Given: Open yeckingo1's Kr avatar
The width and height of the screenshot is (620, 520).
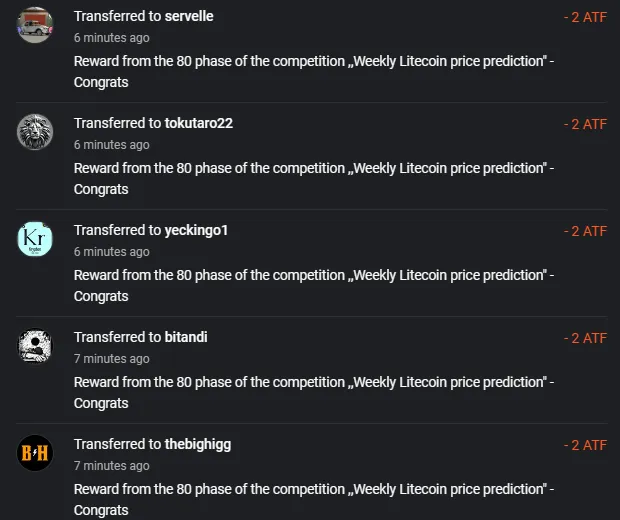Looking at the screenshot, I should coord(35,239).
